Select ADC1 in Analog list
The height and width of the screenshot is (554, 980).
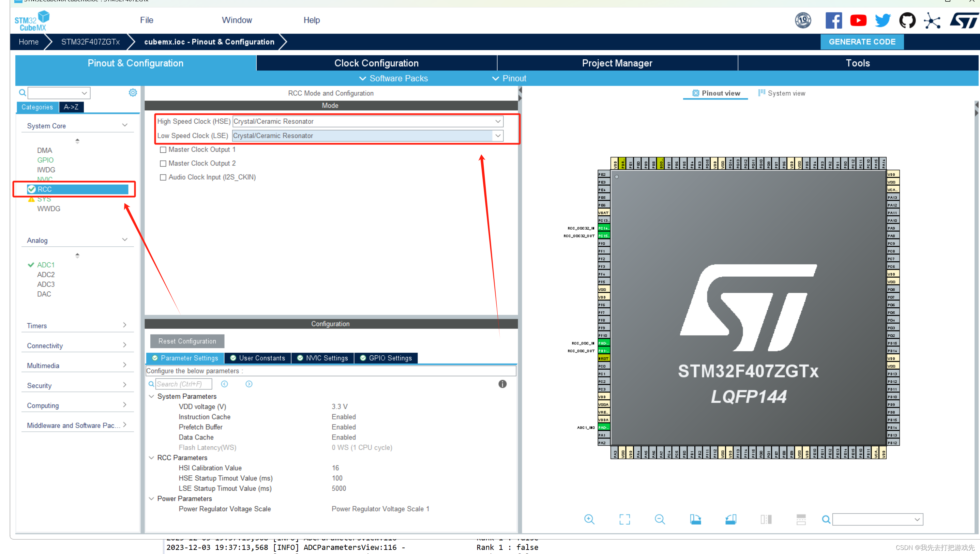tap(46, 264)
